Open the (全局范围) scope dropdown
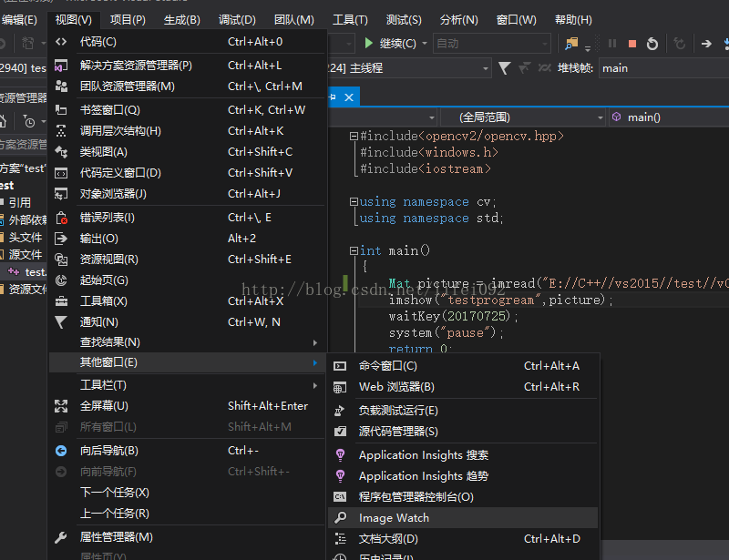Viewport: 729px width, 560px height. (523, 117)
